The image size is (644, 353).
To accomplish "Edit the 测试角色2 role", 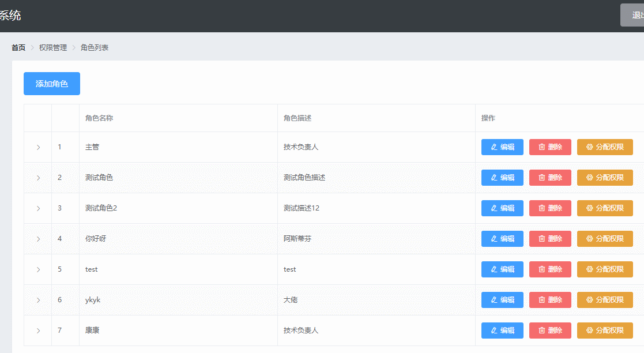I will (x=502, y=208).
